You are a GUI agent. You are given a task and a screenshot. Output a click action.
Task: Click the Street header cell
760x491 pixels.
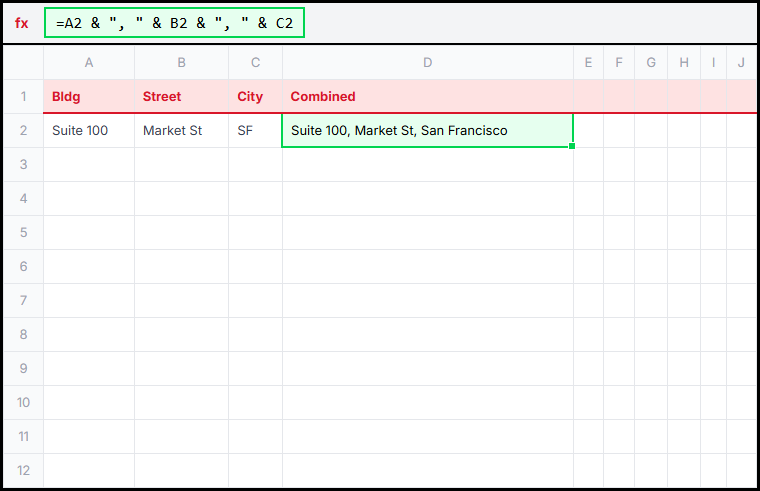181,97
